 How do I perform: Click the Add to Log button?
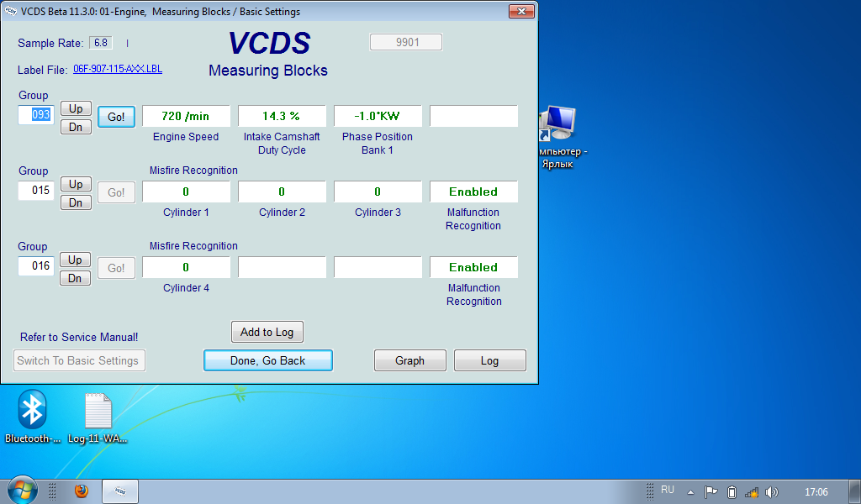[267, 332]
